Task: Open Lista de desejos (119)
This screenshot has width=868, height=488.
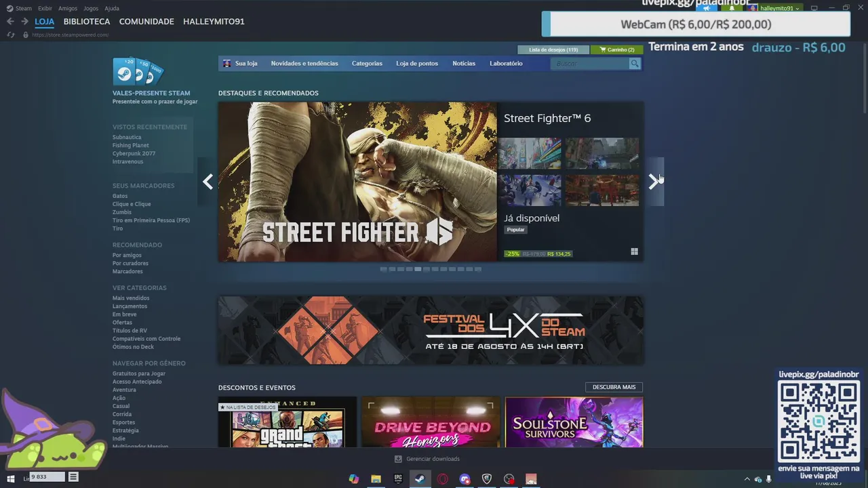Action: click(x=553, y=49)
